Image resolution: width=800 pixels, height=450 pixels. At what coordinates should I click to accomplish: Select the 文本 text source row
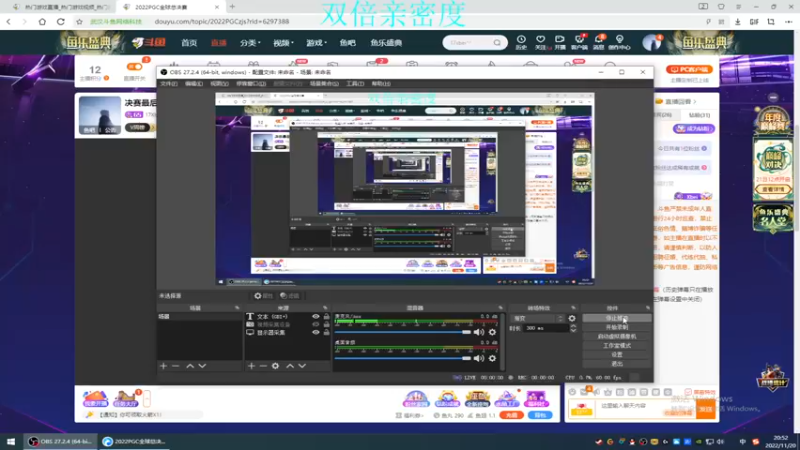pos(288,316)
